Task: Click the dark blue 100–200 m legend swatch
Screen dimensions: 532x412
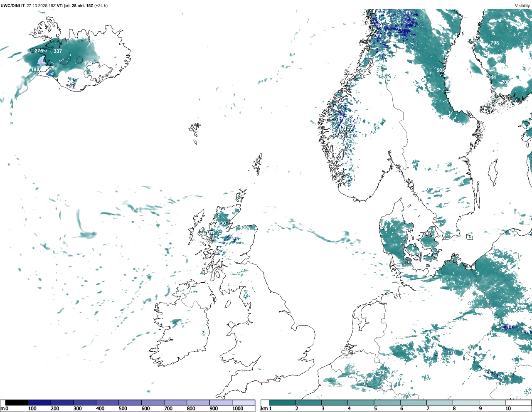Action: coord(39,403)
